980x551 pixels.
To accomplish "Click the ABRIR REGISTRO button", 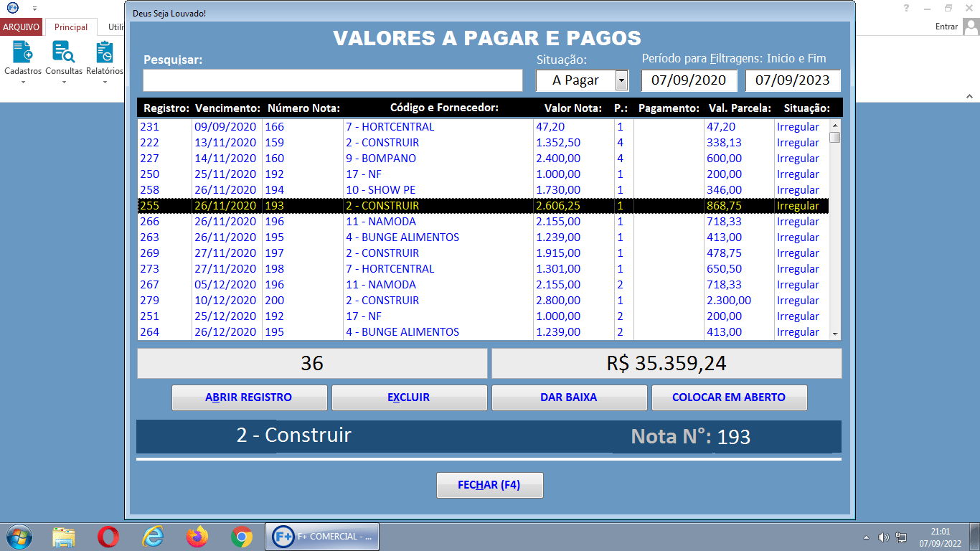I will [249, 397].
